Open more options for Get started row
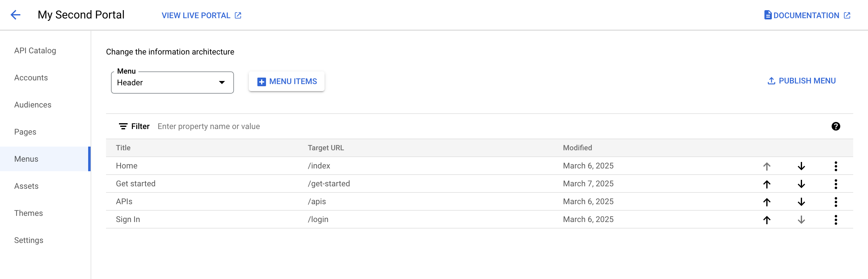Viewport: 868px width, 279px height. pyautogui.click(x=835, y=184)
